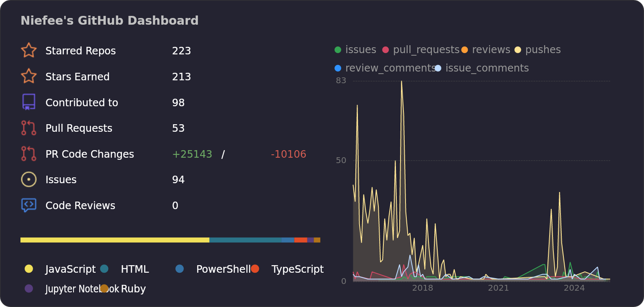The width and height of the screenshot is (644, 307).
Task: Click the 50 y-axis label
Action: coord(341,161)
